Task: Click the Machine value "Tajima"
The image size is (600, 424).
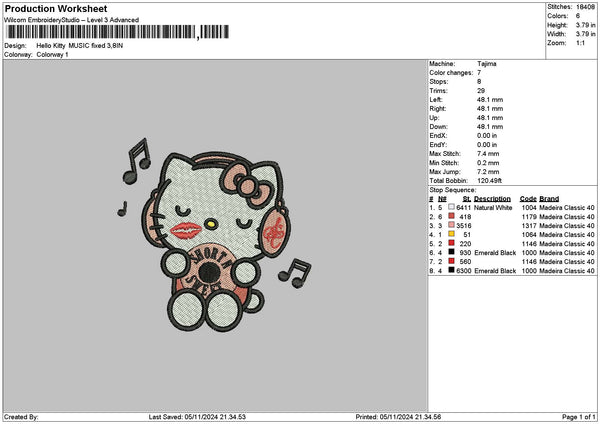Action: pyautogui.click(x=487, y=64)
